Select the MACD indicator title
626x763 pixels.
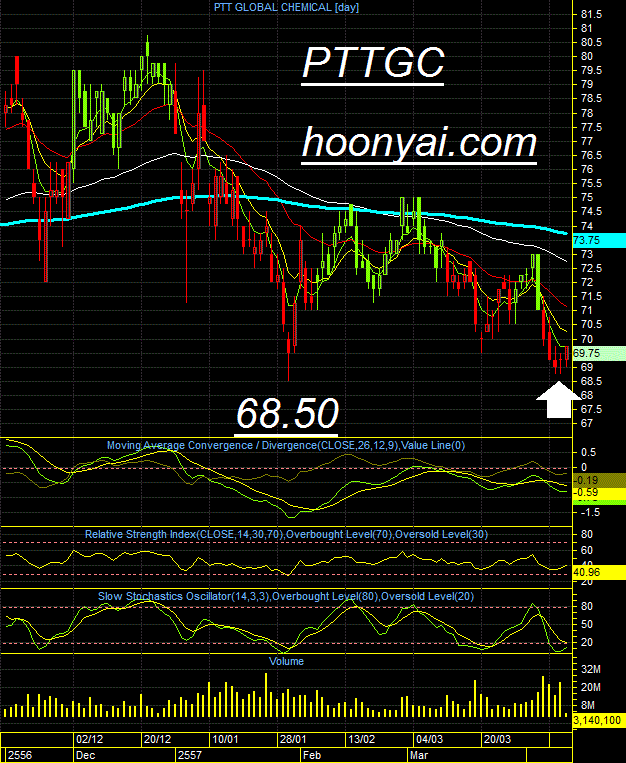pos(286,445)
